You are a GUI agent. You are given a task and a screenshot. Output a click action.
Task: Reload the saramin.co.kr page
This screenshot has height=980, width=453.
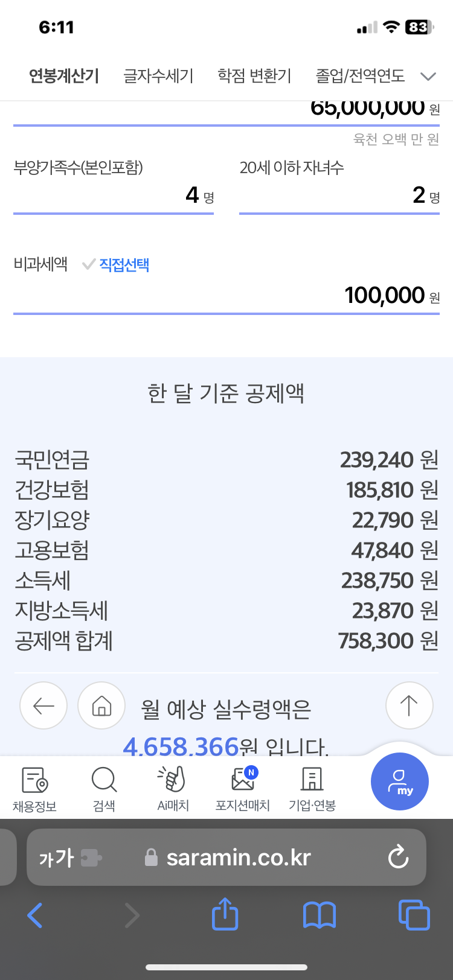(x=398, y=857)
